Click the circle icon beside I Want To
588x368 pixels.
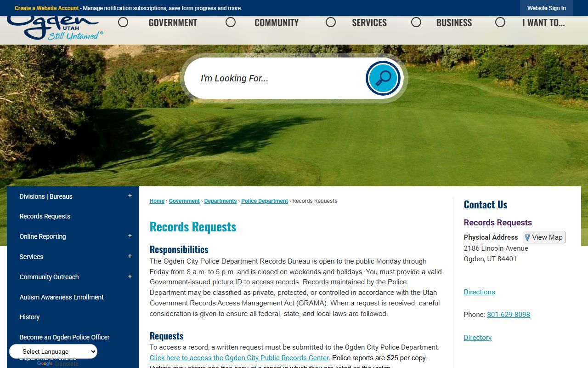pos(500,23)
